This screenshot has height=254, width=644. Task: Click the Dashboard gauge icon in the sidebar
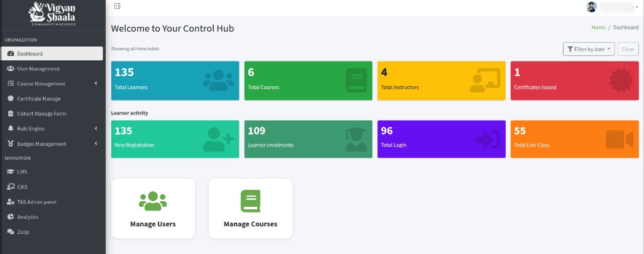coord(11,53)
